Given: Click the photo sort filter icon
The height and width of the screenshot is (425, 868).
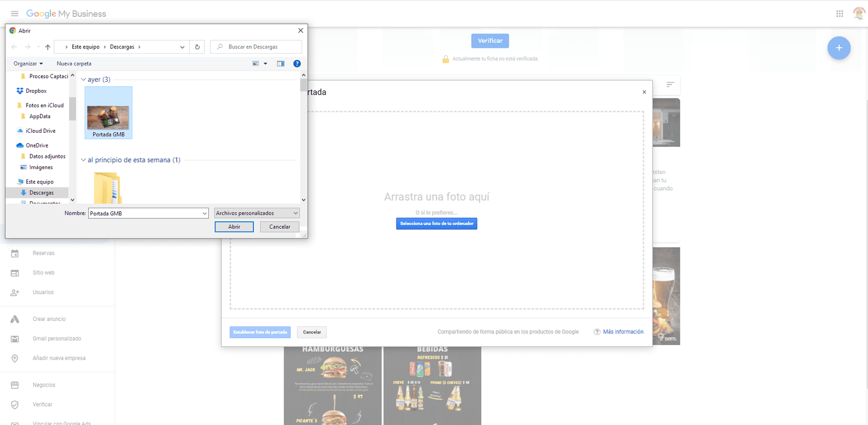Looking at the screenshot, I should [670, 85].
